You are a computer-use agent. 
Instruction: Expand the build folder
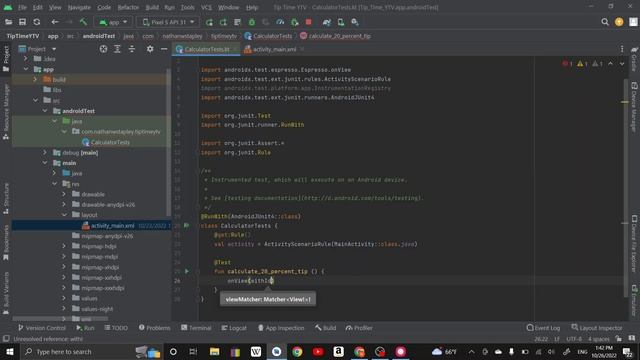point(35,79)
